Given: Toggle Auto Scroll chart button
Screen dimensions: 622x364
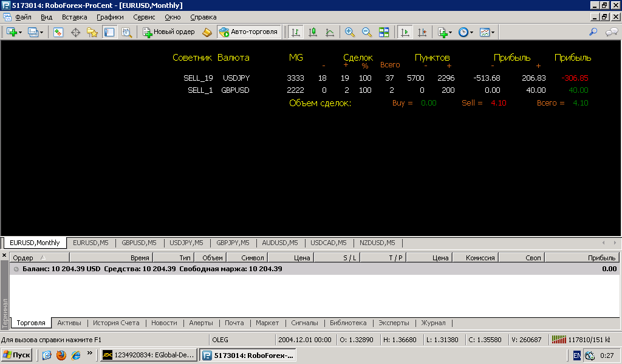Looking at the screenshot, I should (x=405, y=32).
